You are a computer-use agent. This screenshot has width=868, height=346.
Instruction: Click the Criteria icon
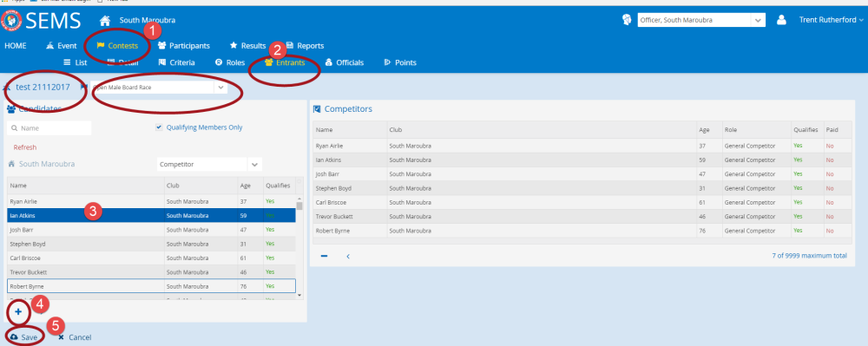click(162, 62)
